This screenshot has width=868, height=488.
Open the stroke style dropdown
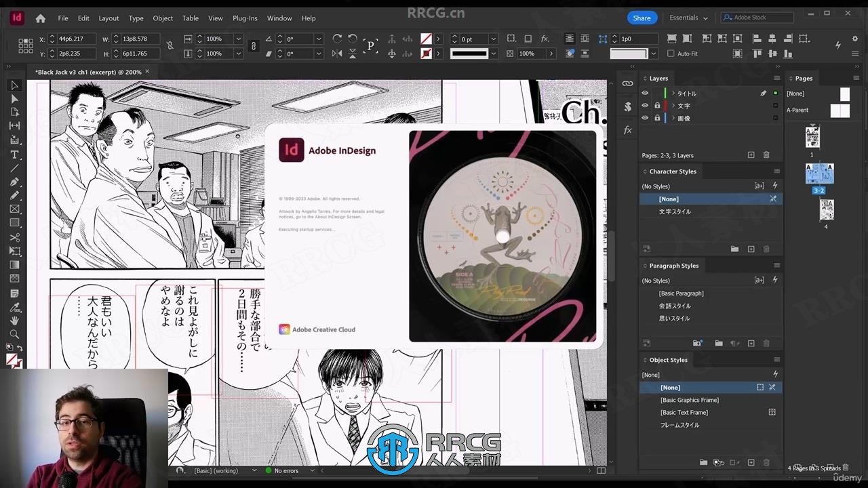click(493, 54)
